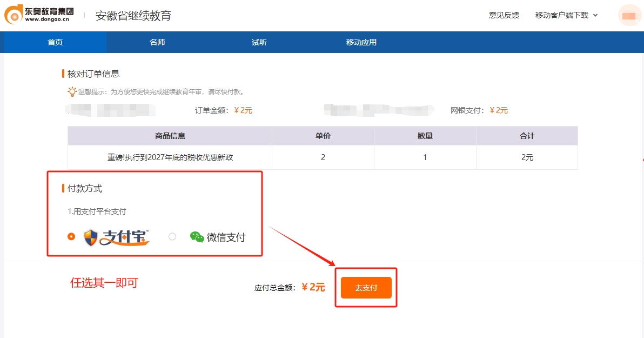Open the user avatar in top right corner
The image size is (644, 338).
pos(629,15)
